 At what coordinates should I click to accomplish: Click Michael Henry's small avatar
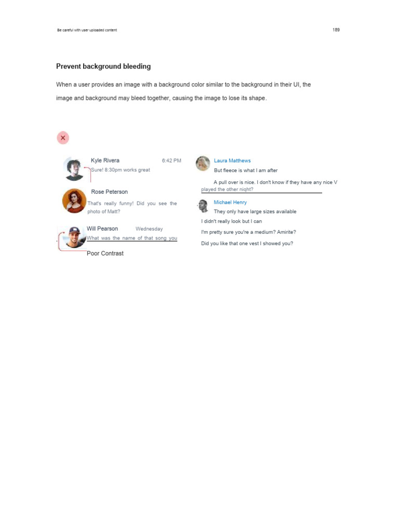pos(203,206)
